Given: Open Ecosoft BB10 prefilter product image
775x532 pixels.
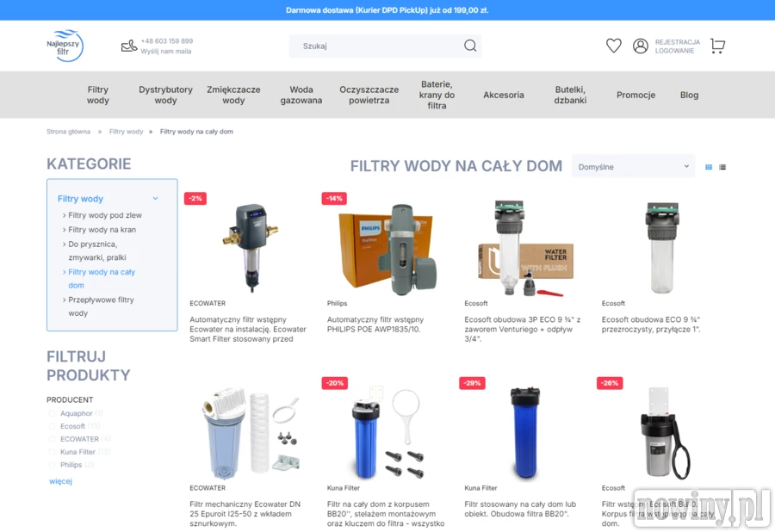Looking at the screenshot, I should click(665, 433).
